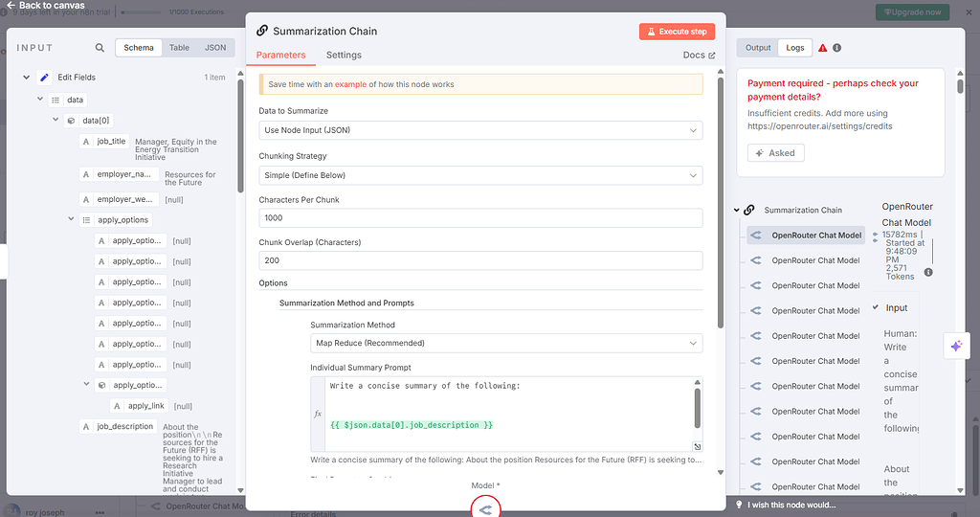Switch to the JSON view
Image resolution: width=980 pixels, height=517 pixels.
[215, 48]
